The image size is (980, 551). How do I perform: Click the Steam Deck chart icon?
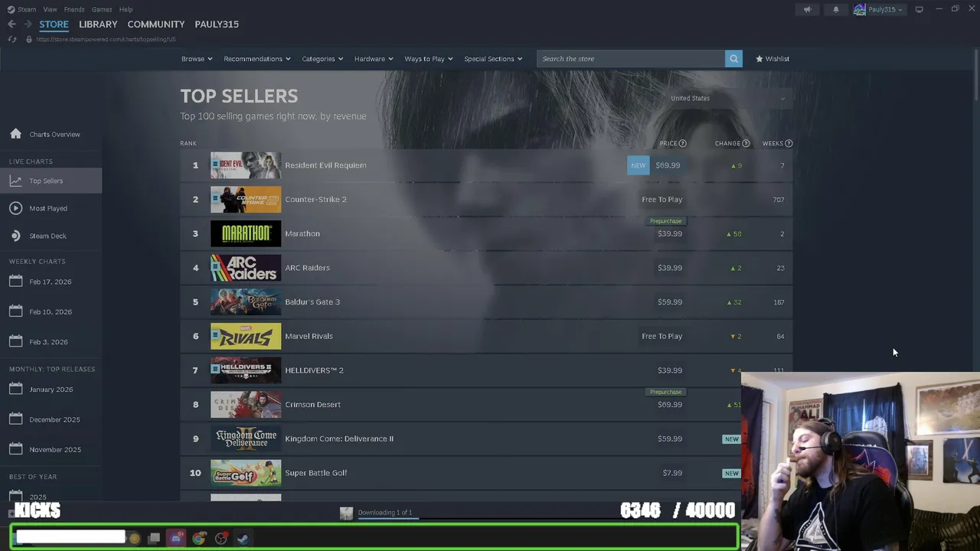click(x=16, y=236)
